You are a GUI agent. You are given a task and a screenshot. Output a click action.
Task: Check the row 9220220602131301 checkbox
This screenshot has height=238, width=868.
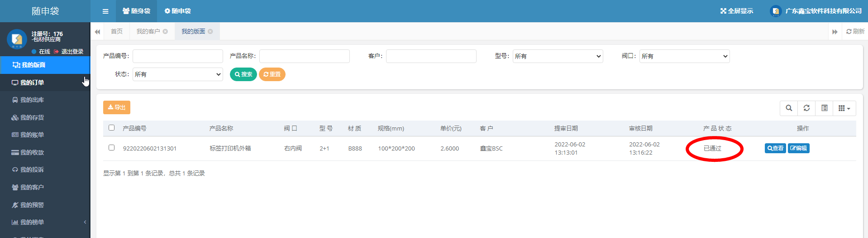coord(112,148)
